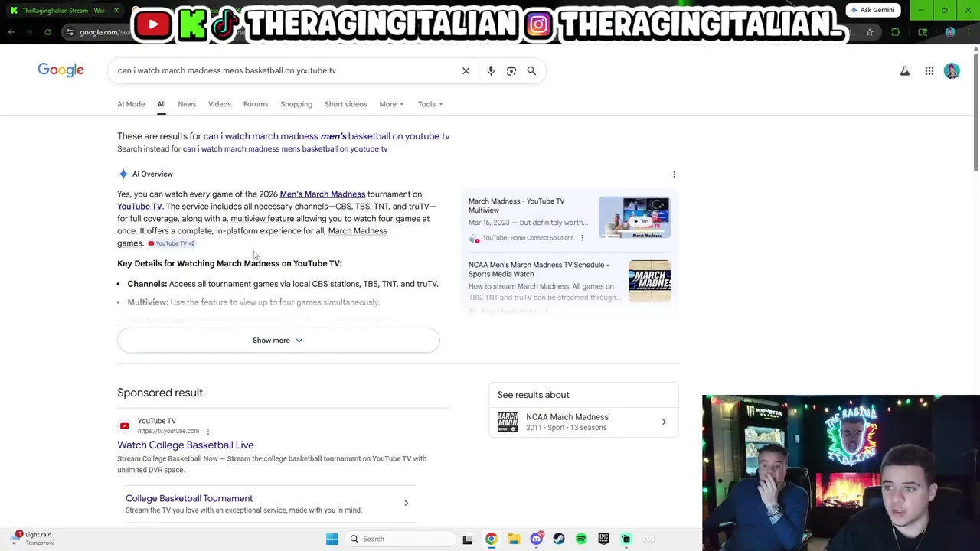Open Search Labs flask icon
Screen dimensions: 980x551
point(905,71)
